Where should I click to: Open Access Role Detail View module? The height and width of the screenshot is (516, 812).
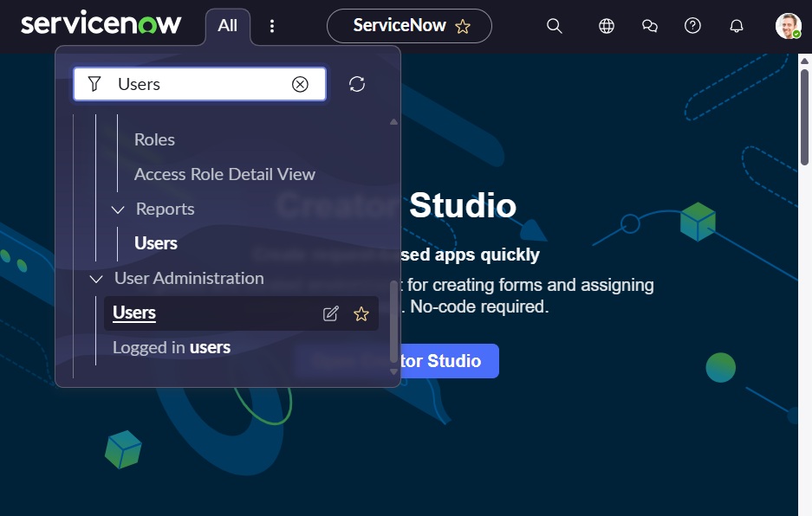pyautogui.click(x=224, y=174)
